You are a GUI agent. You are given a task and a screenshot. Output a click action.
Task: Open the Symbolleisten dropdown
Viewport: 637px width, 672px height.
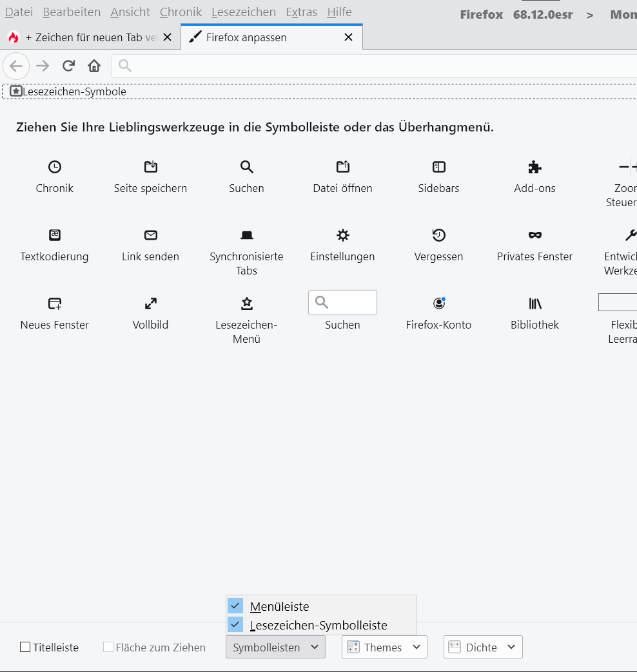(275, 647)
